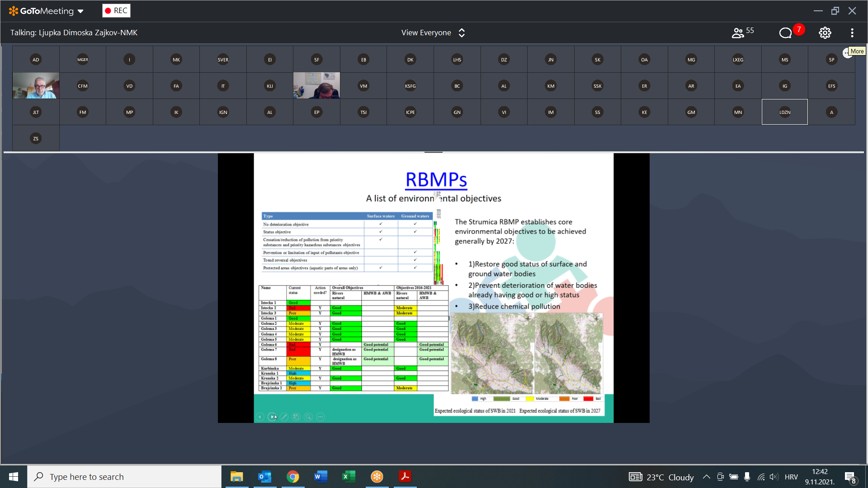The height and width of the screenshot is (488, 868).
Task: Click the slide zoom magnifier icon
Action: (308, 417)
